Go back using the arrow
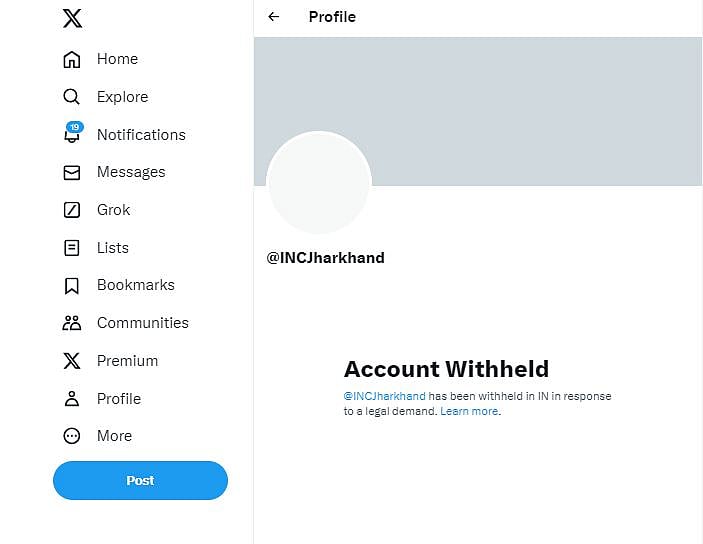The height and width of the screenshot is (544, 703). coord(274,17)
